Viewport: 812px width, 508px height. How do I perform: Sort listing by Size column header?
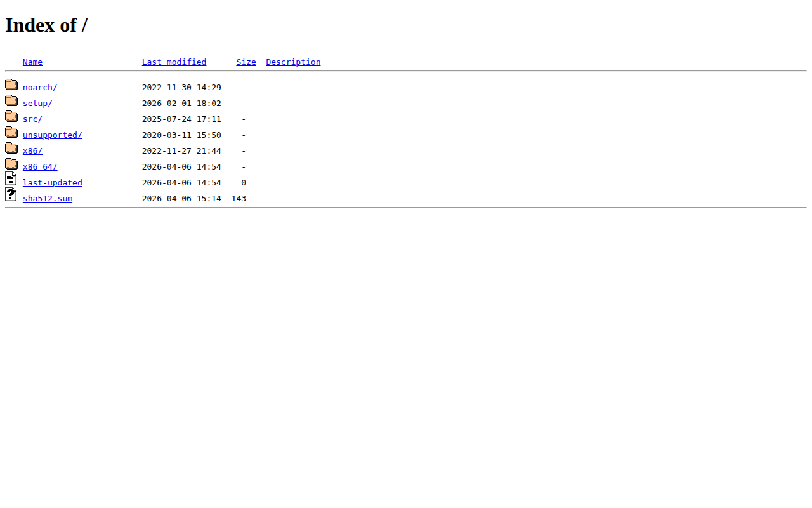(246, 62)
